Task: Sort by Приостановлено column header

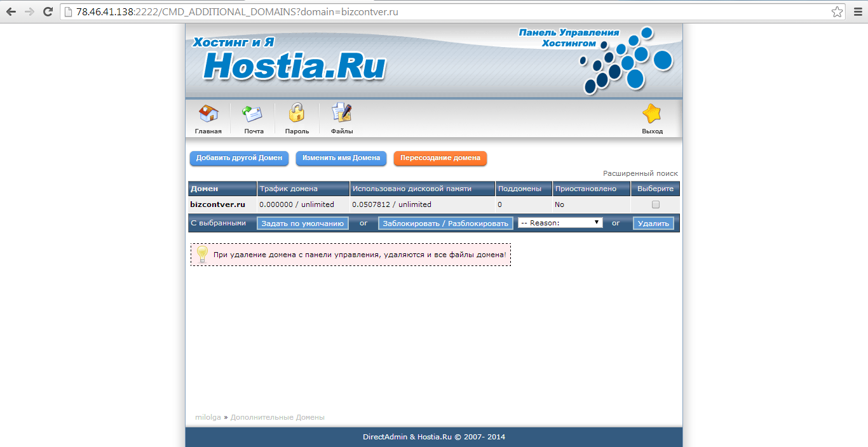Action: tap(586, 189)
